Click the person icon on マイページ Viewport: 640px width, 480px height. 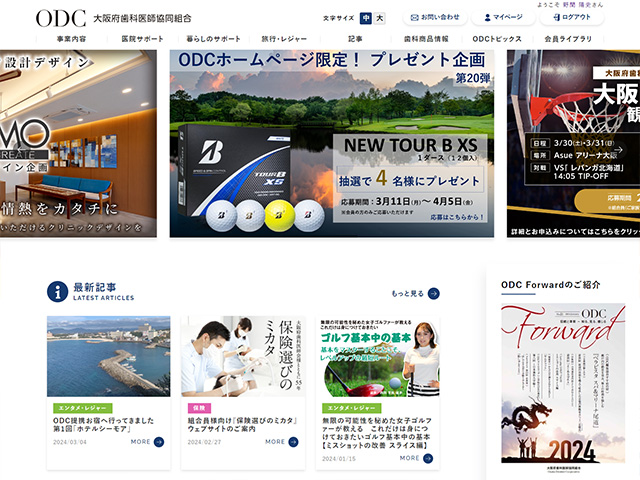pyautogui.click(x=487, y=18)
